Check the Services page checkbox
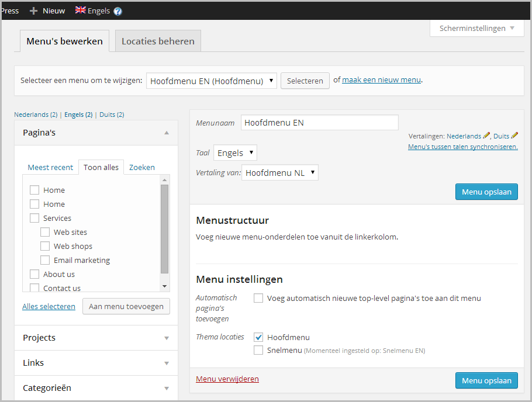Screen dimensions: 532x402 (34, 218)
